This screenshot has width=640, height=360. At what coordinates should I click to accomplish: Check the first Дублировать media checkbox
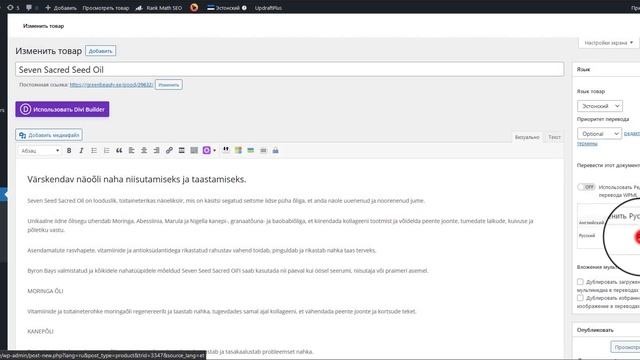tap(580, 282)
